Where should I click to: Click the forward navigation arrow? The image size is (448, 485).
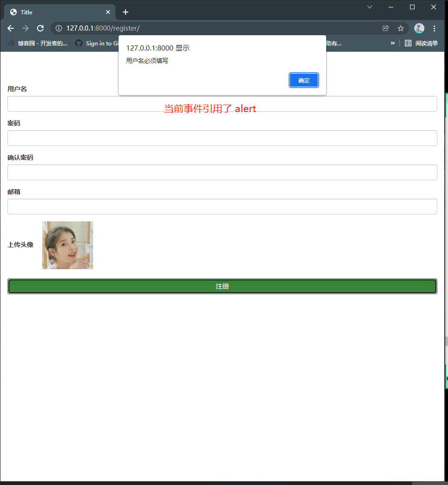(x=25, y=28)
